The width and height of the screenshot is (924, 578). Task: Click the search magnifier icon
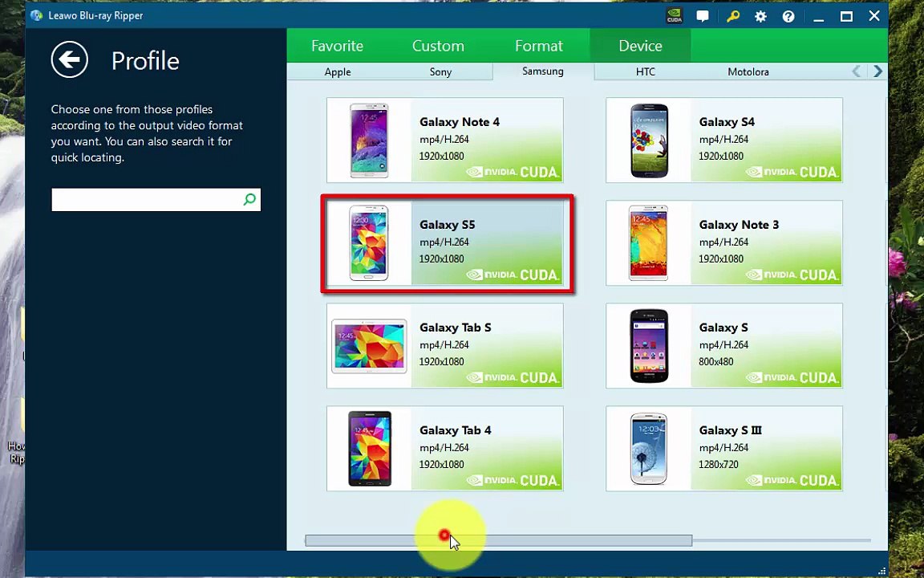(x=249, y=199)
